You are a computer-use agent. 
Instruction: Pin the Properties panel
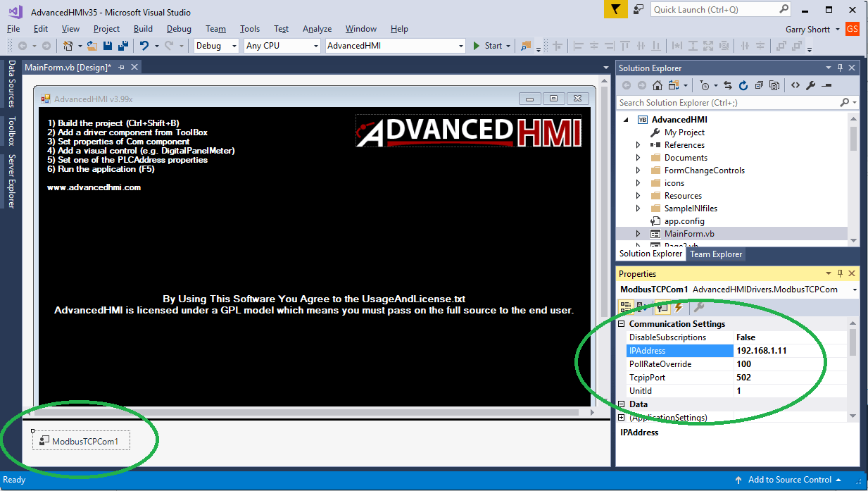[840, 273]
